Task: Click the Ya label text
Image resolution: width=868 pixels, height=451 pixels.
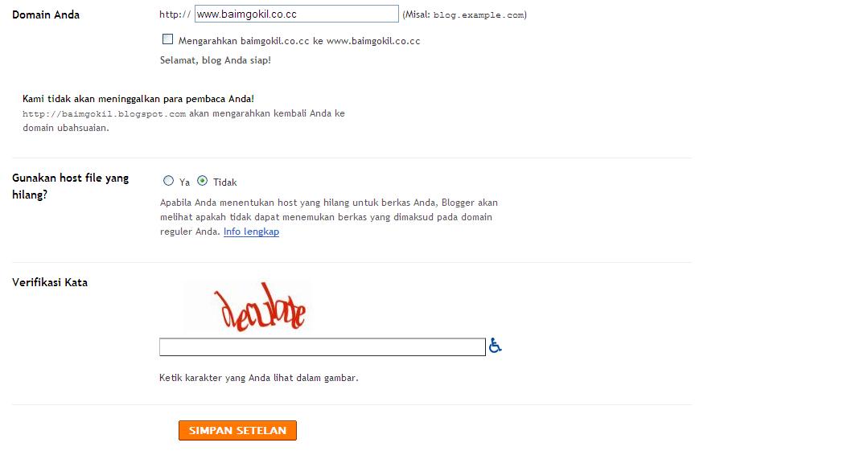Action: point(184,182)
